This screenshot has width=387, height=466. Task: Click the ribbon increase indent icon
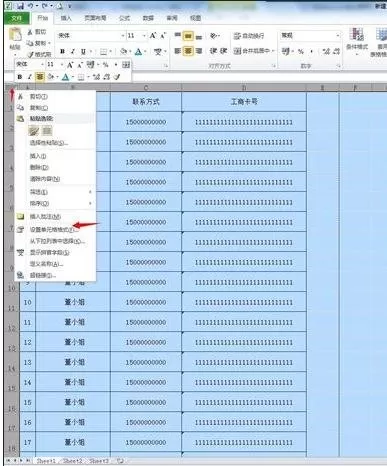click(x=223, y=51)
